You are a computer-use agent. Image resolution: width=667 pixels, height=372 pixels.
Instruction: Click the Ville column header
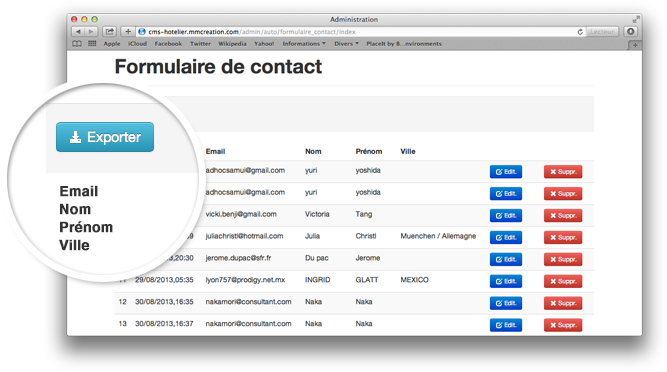(408, 151)
